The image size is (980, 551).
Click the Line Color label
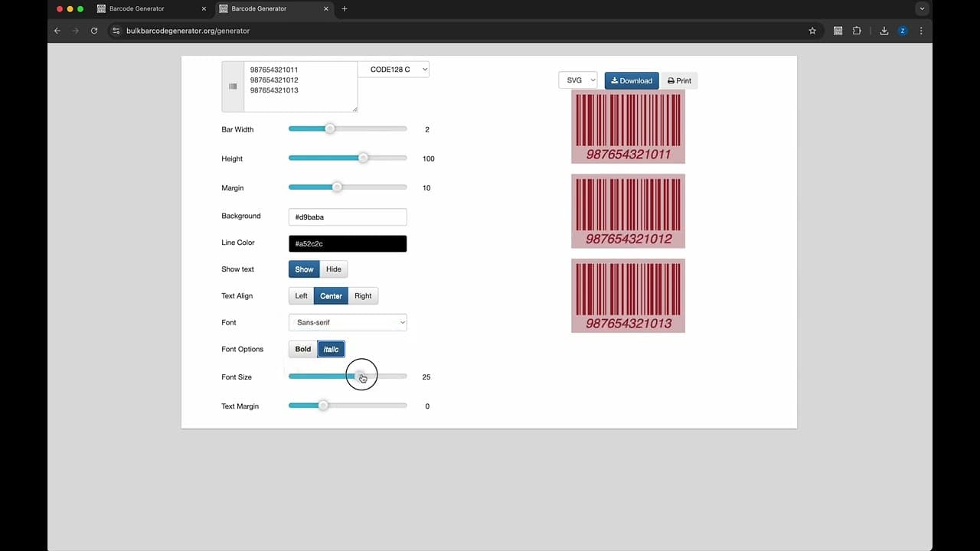coord(238,243)
